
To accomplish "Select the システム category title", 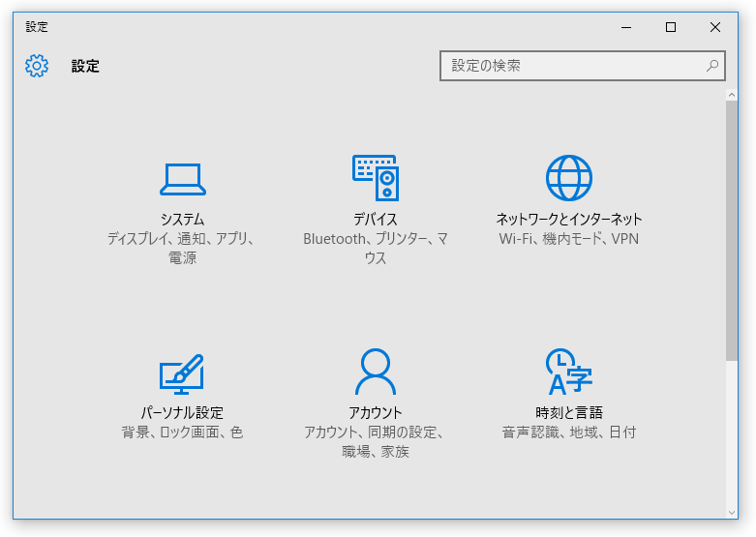I will [x=183, y=220].
